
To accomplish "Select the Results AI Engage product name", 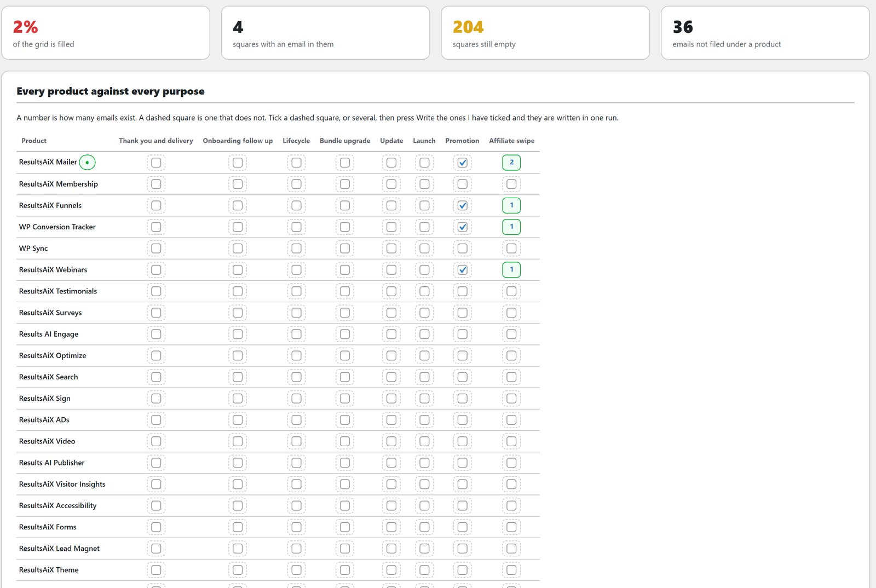I will point(49,334).
